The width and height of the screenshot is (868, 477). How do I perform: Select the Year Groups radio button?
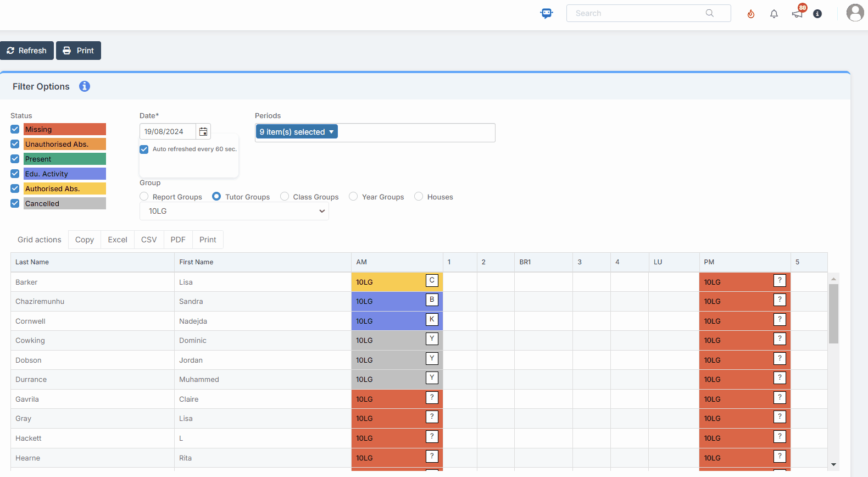click(x=353, y=196)
